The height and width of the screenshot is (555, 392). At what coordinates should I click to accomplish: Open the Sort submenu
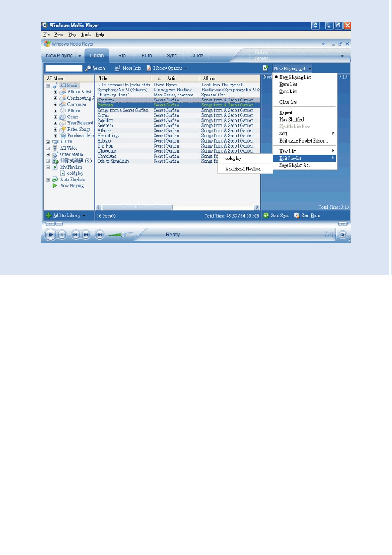(304, 134)
